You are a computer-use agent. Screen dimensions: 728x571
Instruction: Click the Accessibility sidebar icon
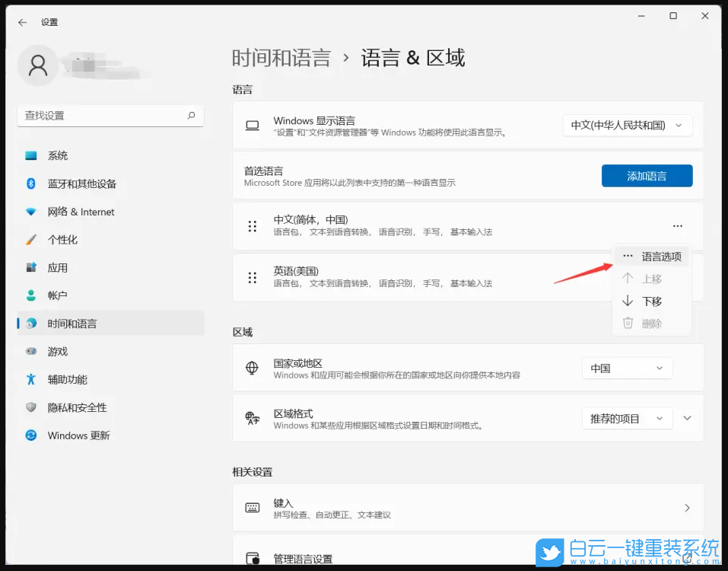click(67, 379)
